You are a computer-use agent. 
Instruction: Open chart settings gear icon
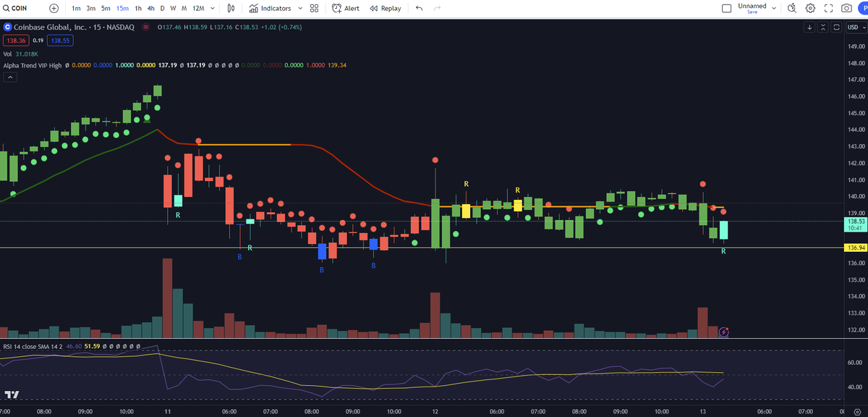point(810,8)
